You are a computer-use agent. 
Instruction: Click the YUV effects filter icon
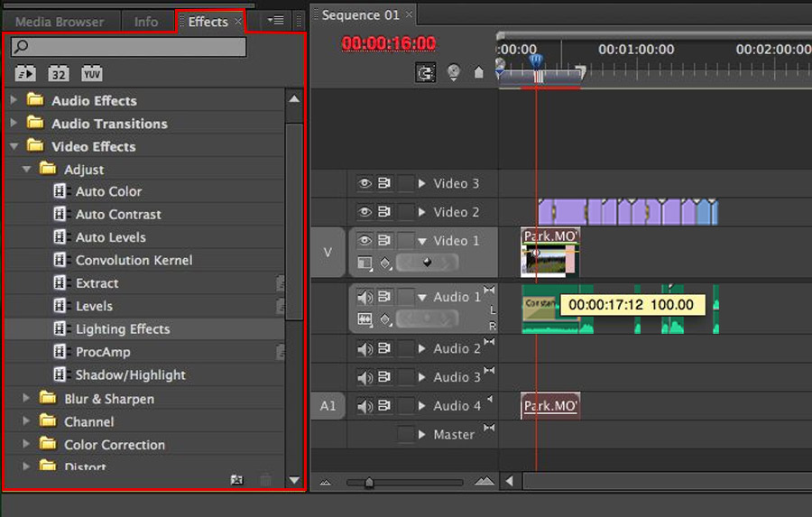coord(92,74)
